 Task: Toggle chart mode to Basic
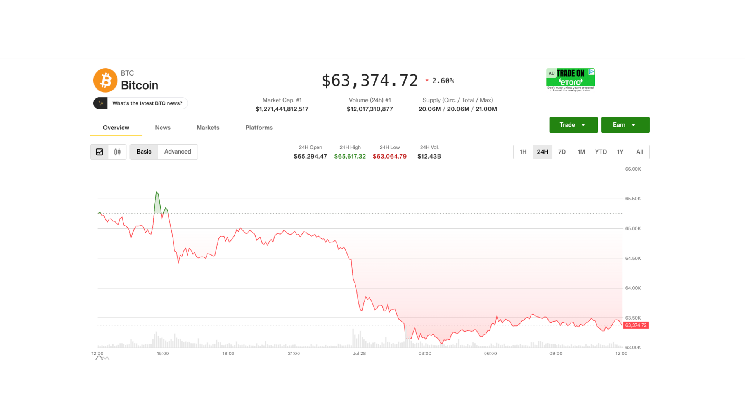143,152
